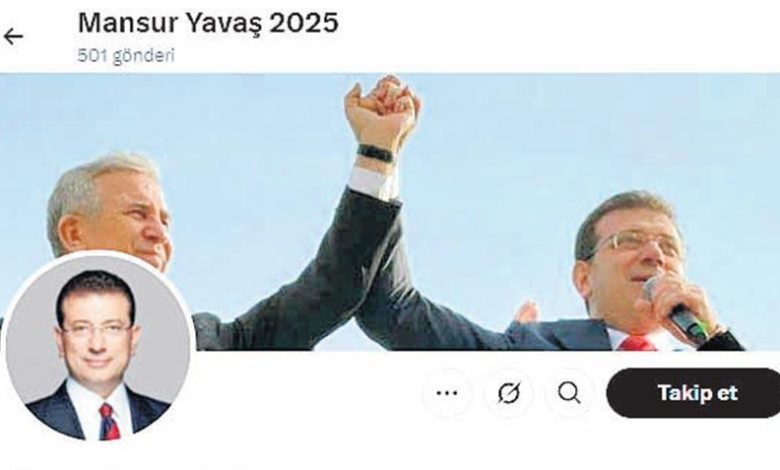Click the Mansur Yavaş 2025 header title
This screenshot has height=470, width=780.
(x=208, y=22)
